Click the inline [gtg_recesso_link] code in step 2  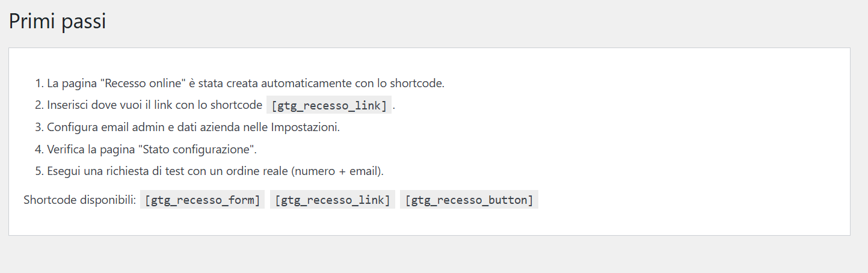tap(329, 105)
